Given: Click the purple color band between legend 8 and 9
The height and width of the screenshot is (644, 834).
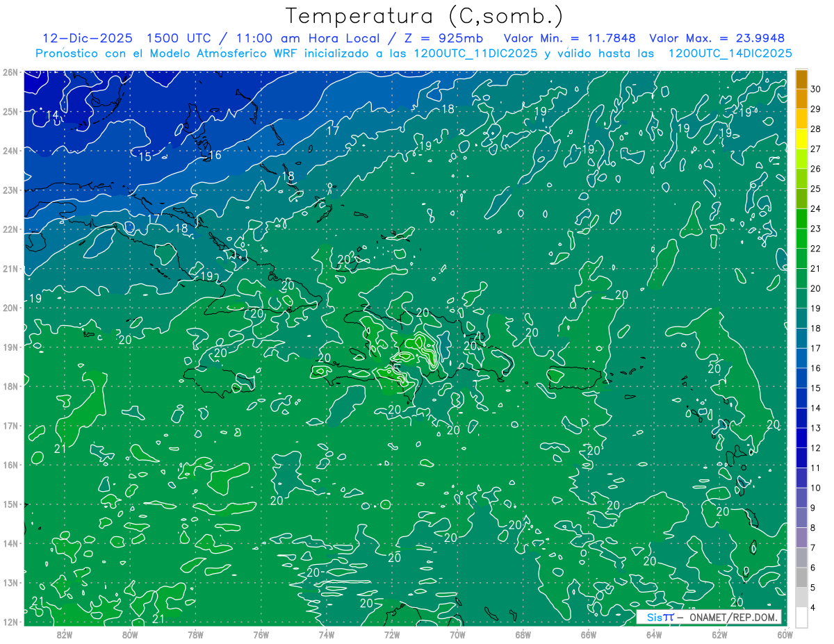Looking at the screenshot, I should coord(801,518).
